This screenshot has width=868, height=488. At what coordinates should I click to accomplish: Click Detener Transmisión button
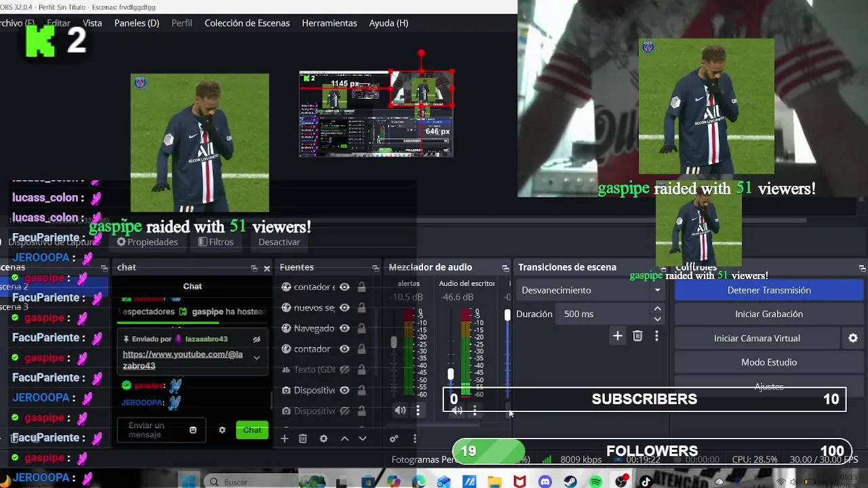pos(769,290)
